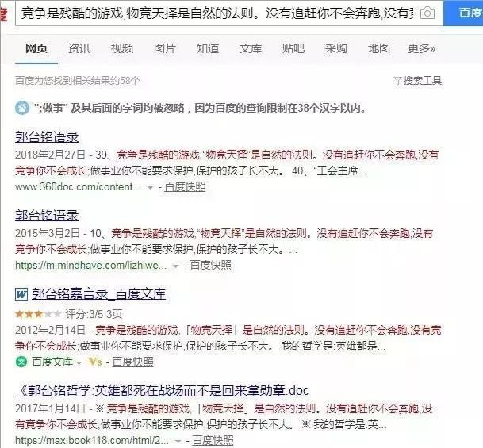
Task: Click the blue 百度 search button
Action: click(463, 13)
